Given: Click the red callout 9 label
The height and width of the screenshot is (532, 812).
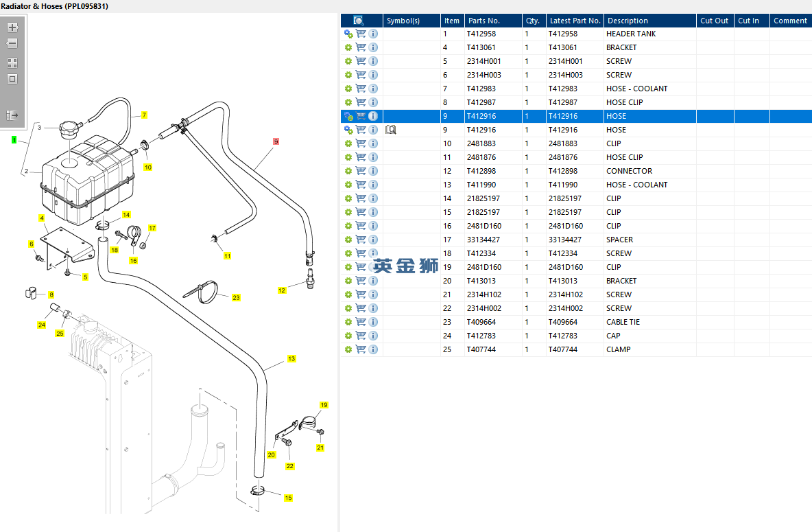Looking at the screenshot, I should (x=276, y=141).
